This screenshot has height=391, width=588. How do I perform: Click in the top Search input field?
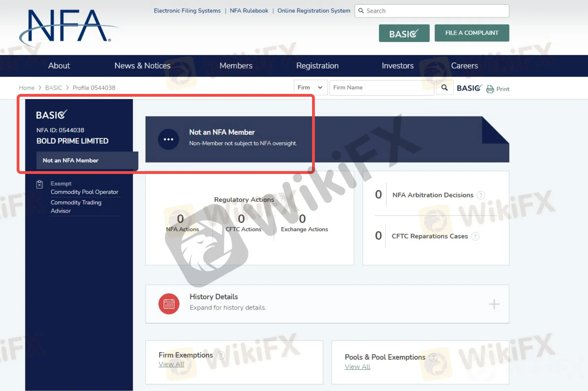[x=432, y=11]
